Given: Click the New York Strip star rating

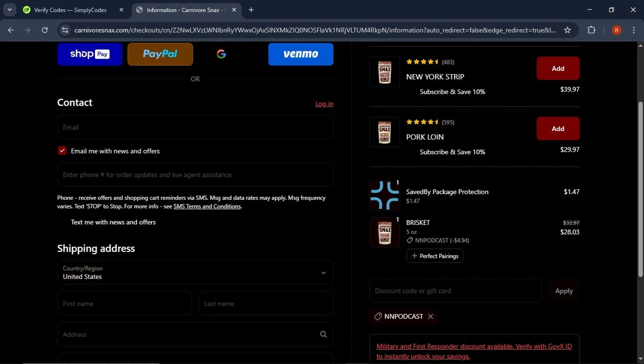Looking at the screenshot, I should (x=422, y=62).
